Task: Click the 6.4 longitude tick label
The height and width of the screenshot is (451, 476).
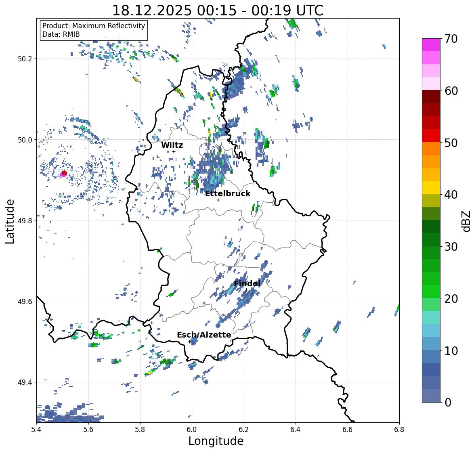Action: point(296,429)
